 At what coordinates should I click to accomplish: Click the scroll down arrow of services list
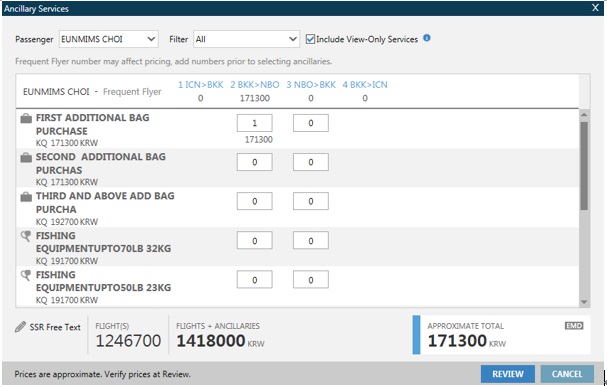tap(584, 302)
